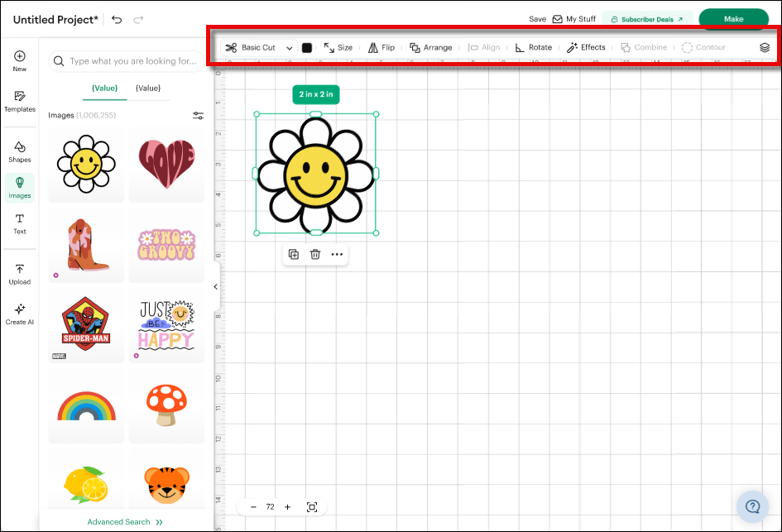Delete the selected flower using trash icon
Image resolution: width=782 pixels, height=532 pixels.
point(314,254)
